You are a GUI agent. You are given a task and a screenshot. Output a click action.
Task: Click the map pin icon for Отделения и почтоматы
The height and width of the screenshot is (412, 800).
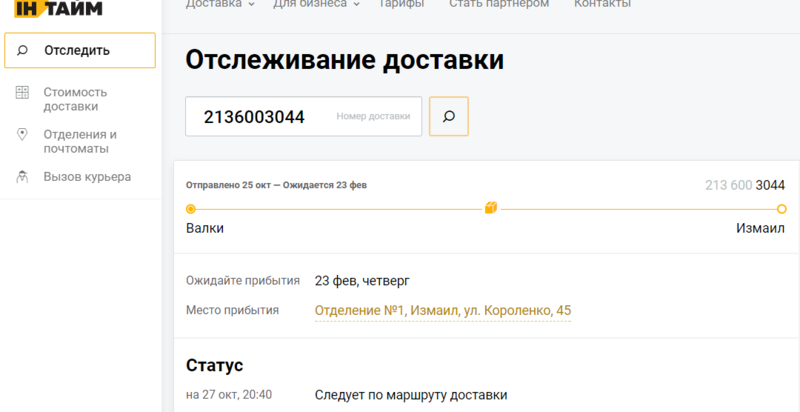(x=22, y=134)
